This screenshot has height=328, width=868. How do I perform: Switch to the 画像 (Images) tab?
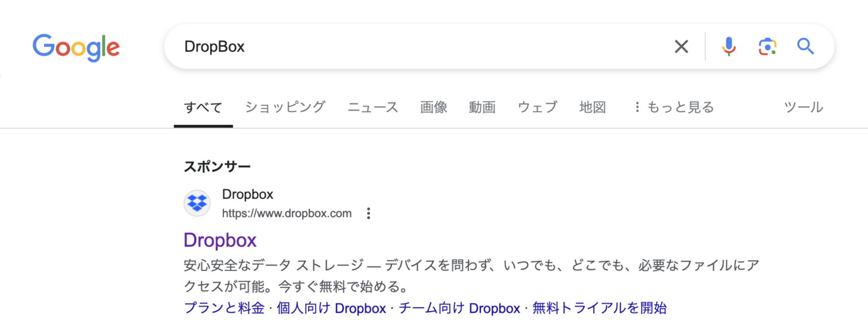(x=433, y=107)
